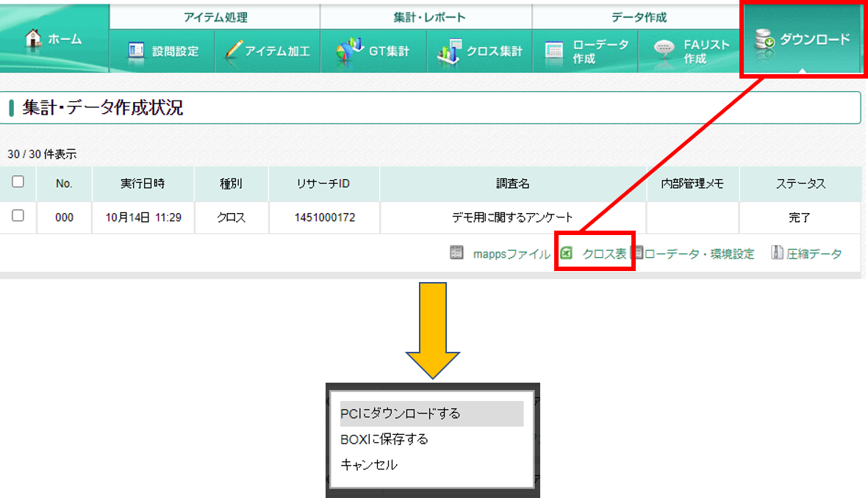This screenshot has width=868, height=498.
Task: Click the 内部管理メモ column header
Action: (692, 184)
